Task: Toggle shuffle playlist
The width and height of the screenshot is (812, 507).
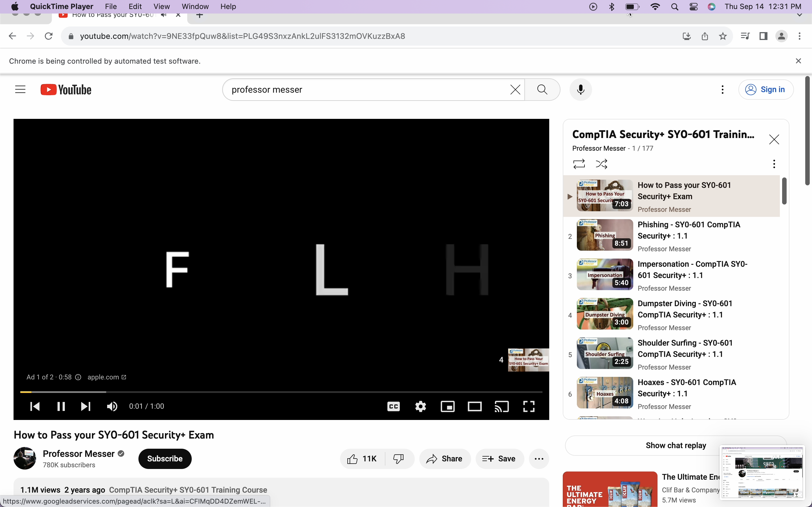Action: click(601, 164)
